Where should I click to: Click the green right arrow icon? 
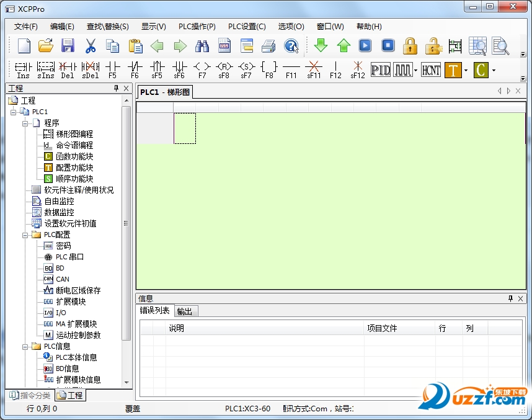[x=180, y=46]
